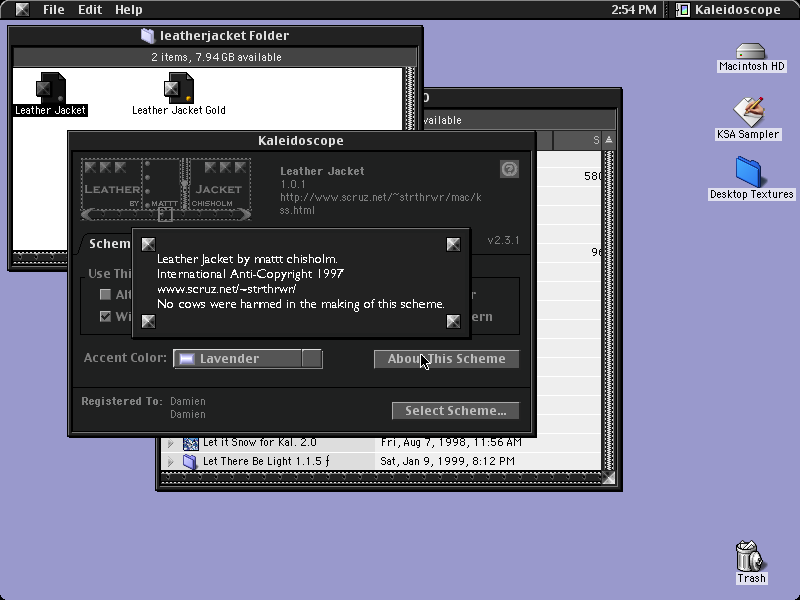Toggle the checked checkbox beginning with "Wi"
Screen dimensions: 800x600
tap(105, 316)
